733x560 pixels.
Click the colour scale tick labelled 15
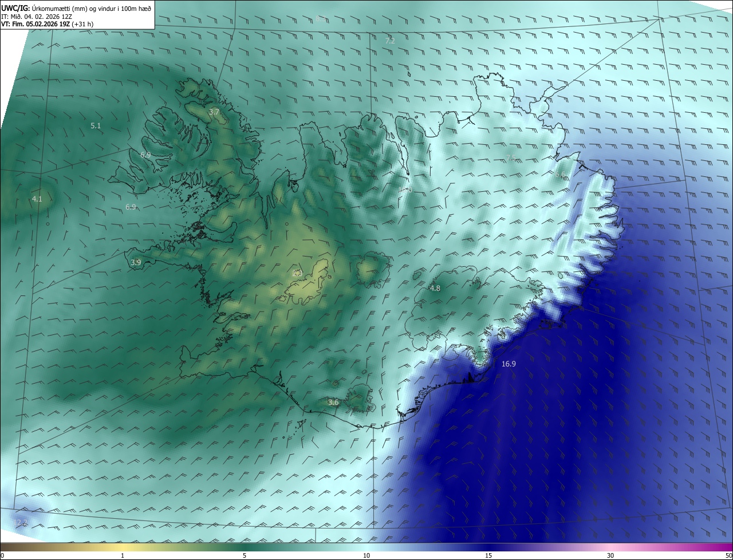tap(488, 555)
